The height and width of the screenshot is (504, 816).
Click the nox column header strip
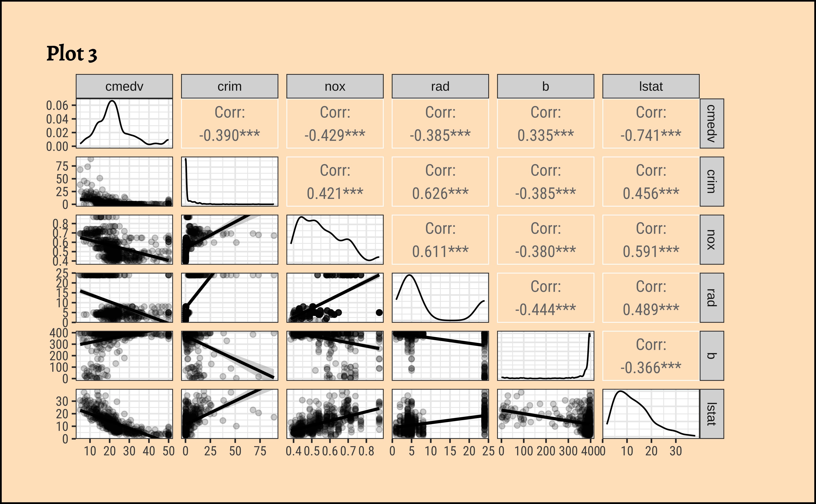(x=335, y=86)
